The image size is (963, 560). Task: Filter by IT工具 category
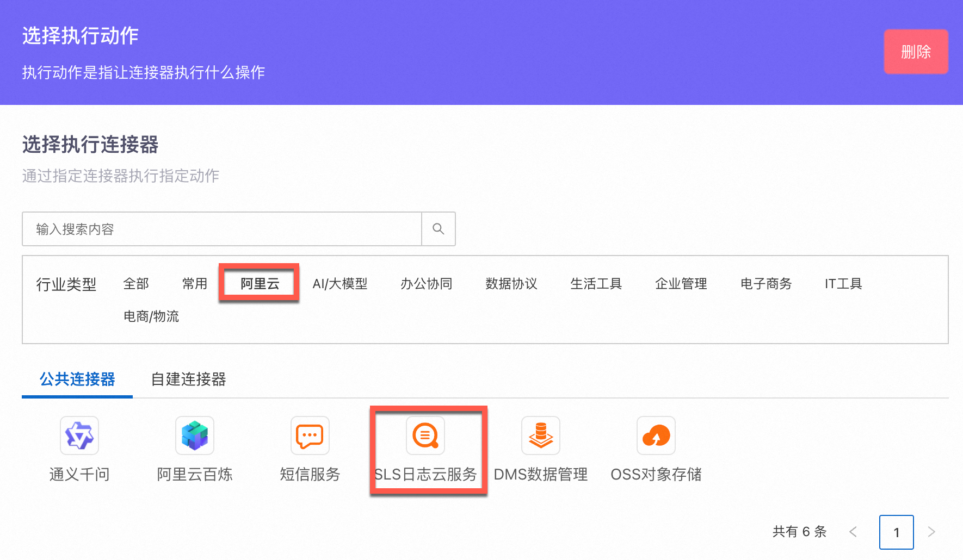[843, 283]
